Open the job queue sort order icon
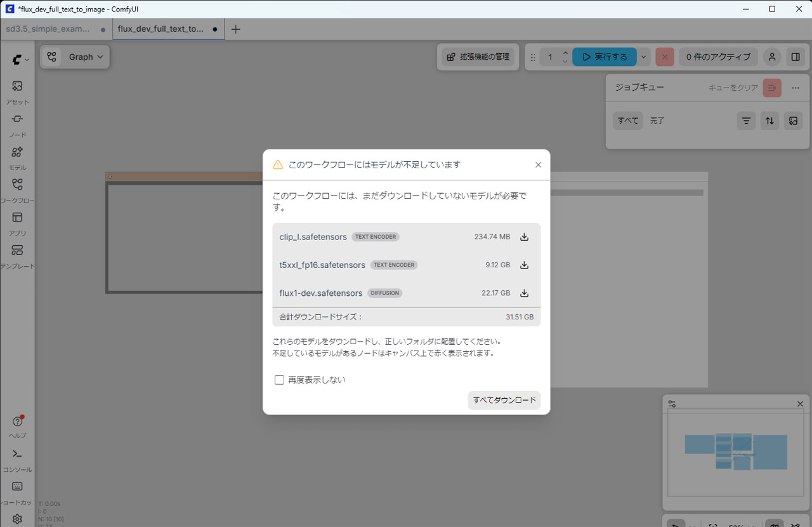Image resolution: width=812 pixels, height=527 pixels. click(769, 121)
